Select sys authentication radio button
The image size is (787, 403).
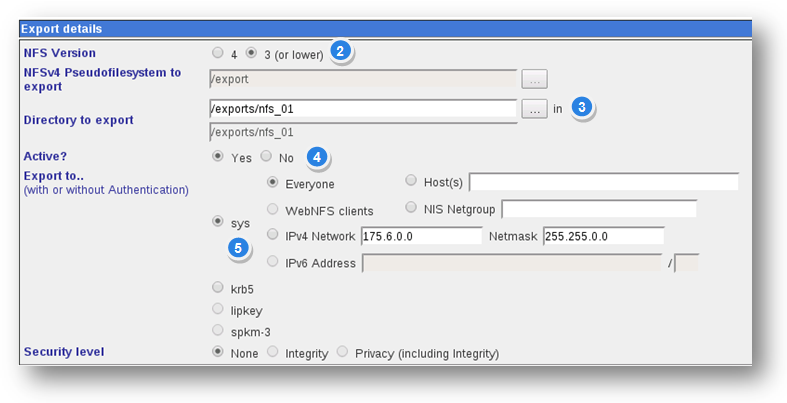point(217,221)
